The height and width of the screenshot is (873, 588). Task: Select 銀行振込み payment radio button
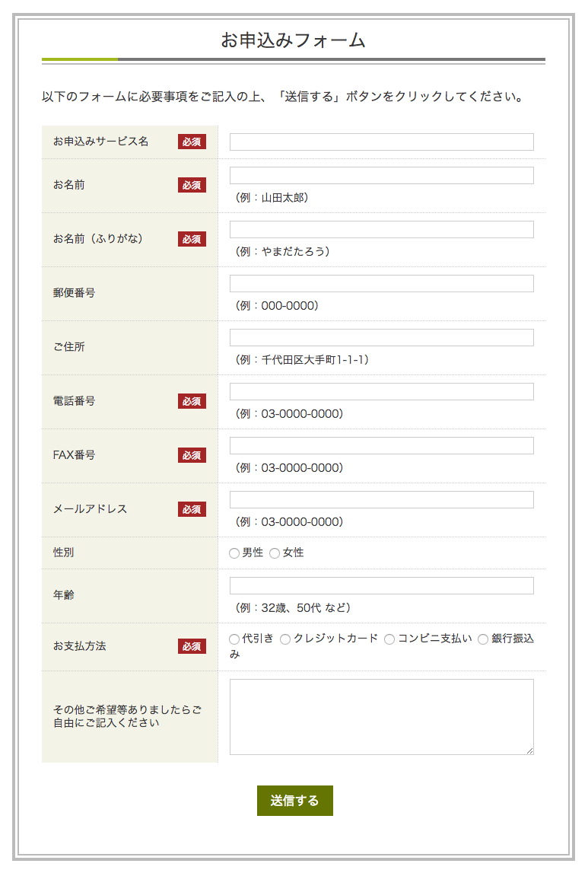tap(483, 639)
